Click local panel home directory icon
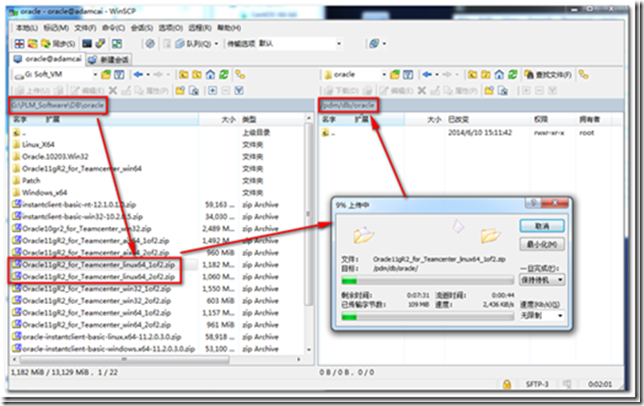 (x=210, y=75)
